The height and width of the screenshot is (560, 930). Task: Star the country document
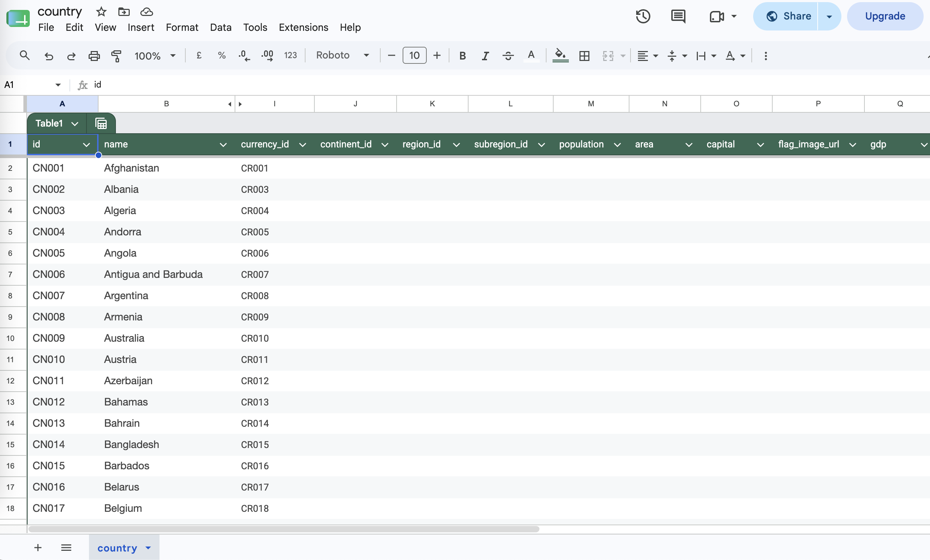(x=101, y=12)
